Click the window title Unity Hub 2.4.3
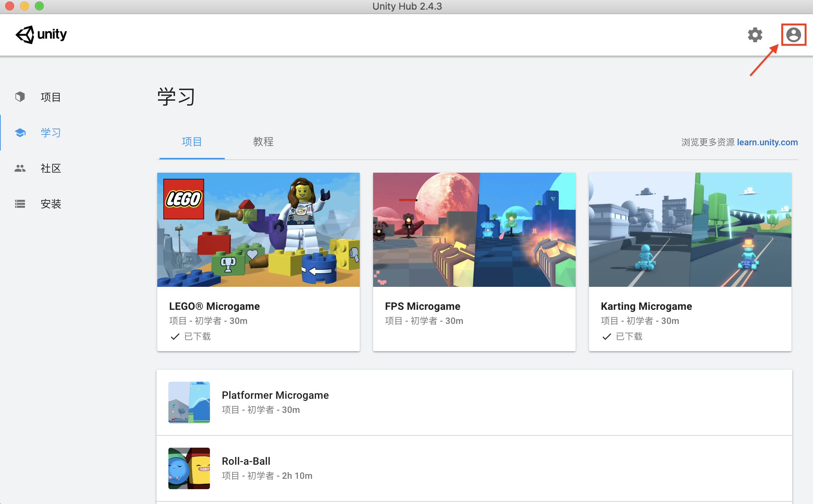 [x=407, y=6]
